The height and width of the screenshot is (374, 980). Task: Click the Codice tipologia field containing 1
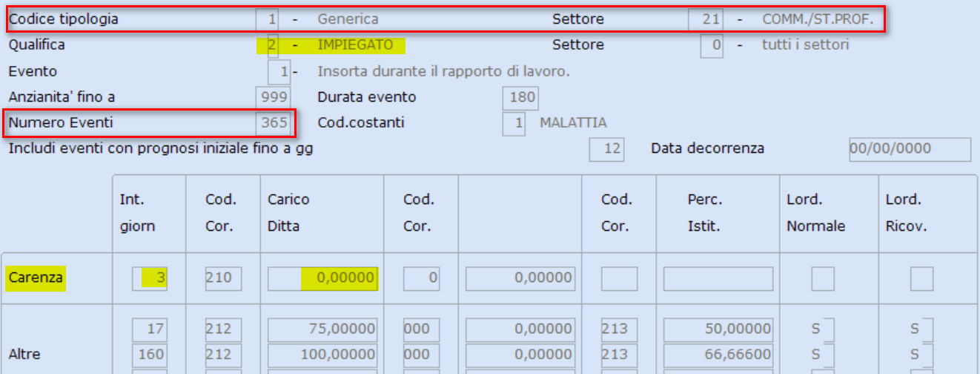pyautogui.click(x=266, y=19)
